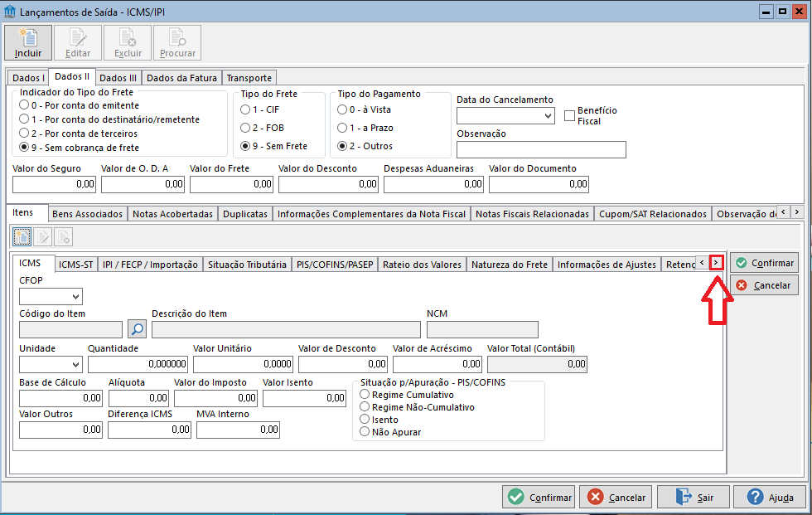Open the Duplicatas tab
Screen dimensions: 812x515
pyautogui.click(x=245, y=214)
